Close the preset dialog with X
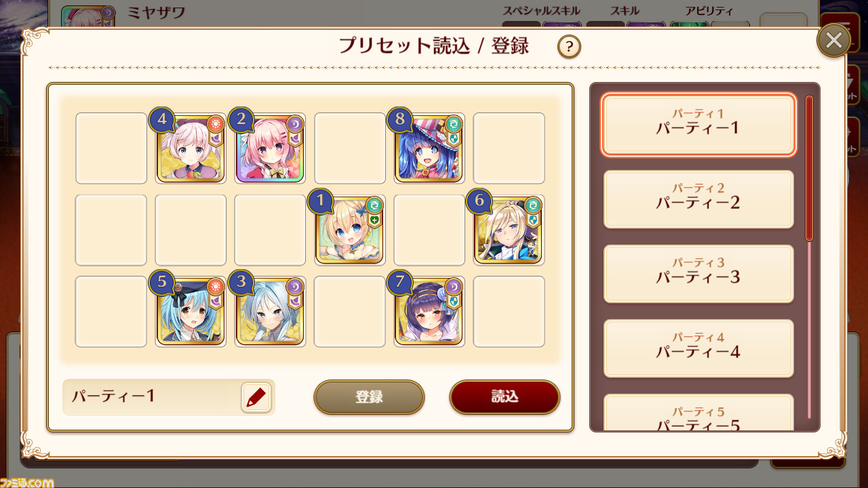Image resolution: width=868 pixels, height=488 pixels. coord(834,41)
